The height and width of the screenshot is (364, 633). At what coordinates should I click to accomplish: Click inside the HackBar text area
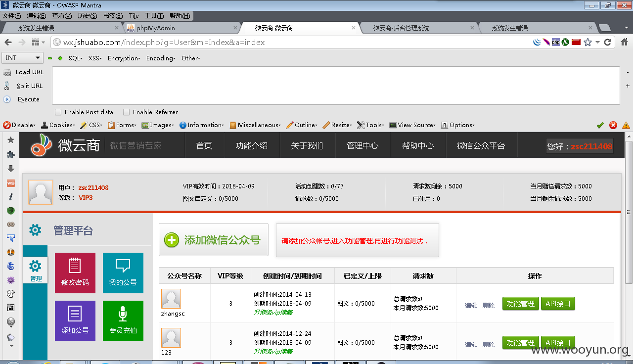(x=336, y=86)
